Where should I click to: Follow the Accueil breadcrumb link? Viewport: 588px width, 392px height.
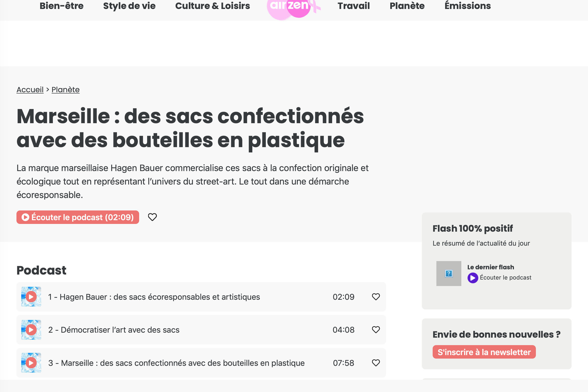[30, 90]
